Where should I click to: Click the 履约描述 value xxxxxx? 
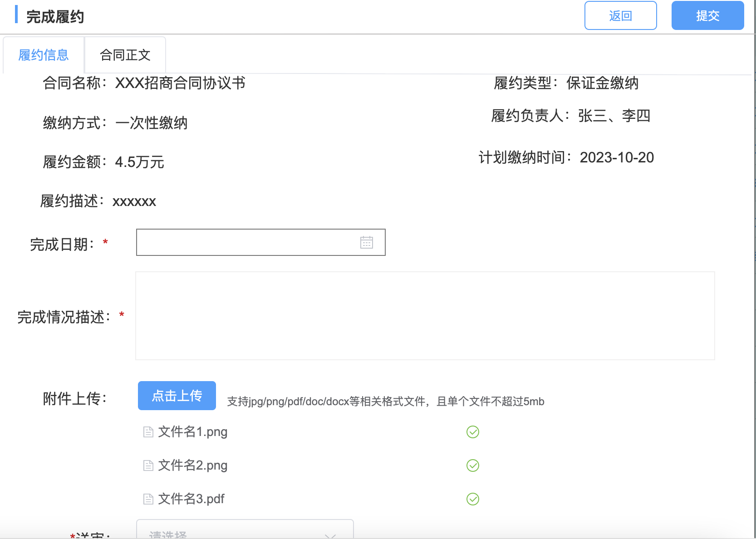click(x=134, y=201)
